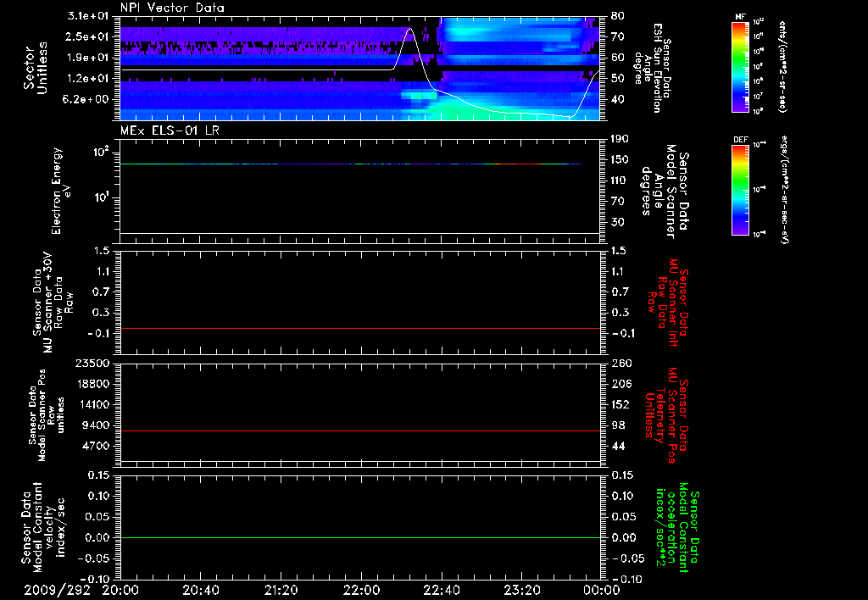Viewport: 868px width, 600px height.
Task: Click the 14100 scanner position tick value
Action: click(93, 404)
